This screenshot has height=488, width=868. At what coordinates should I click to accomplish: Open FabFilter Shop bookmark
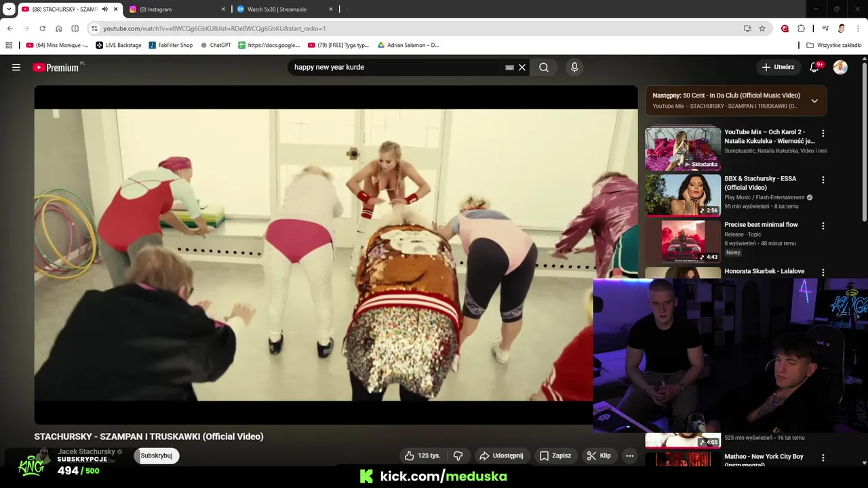coord(171,45)
